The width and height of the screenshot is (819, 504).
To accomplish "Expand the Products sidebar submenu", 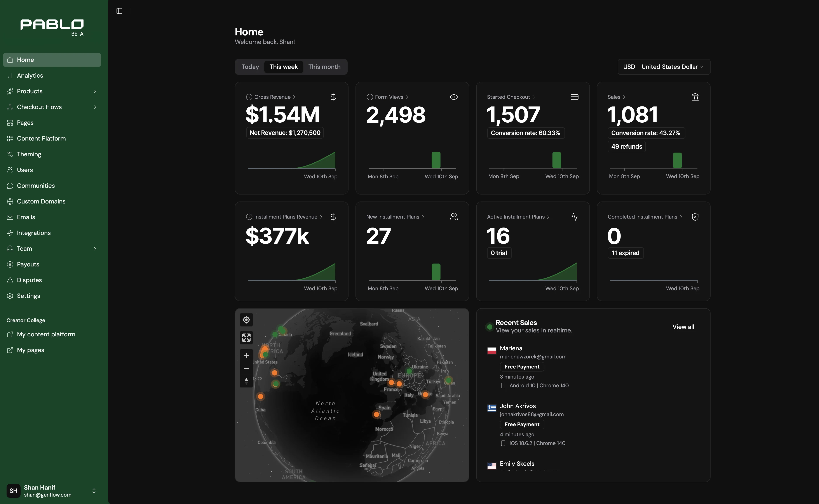I will point(95,91).
